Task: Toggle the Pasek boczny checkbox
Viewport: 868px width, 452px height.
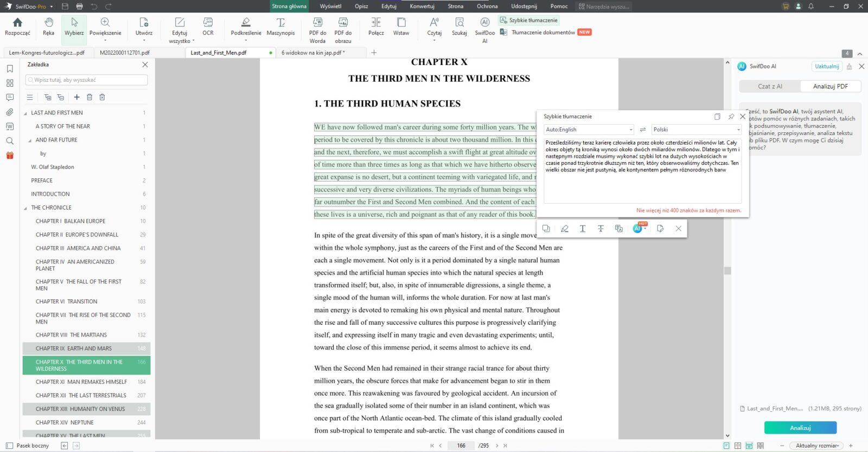Action: coord(9,445)
